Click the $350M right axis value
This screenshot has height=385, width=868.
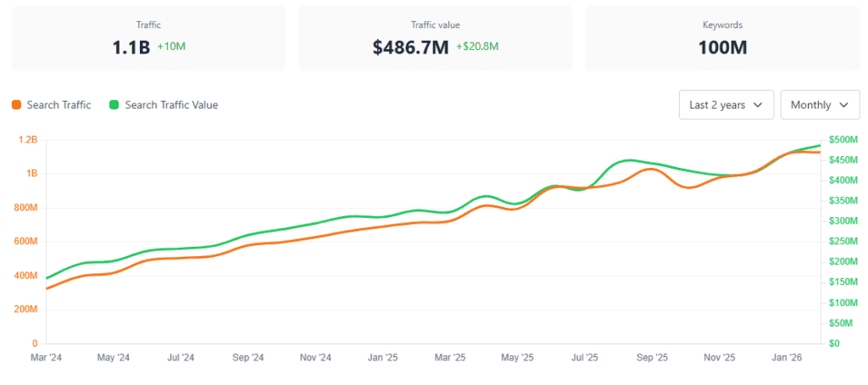coord(843,200)
